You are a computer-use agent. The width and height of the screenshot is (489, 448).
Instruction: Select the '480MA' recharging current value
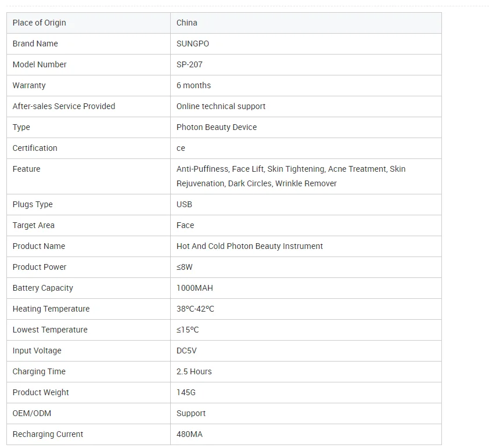tap(189, 434)
